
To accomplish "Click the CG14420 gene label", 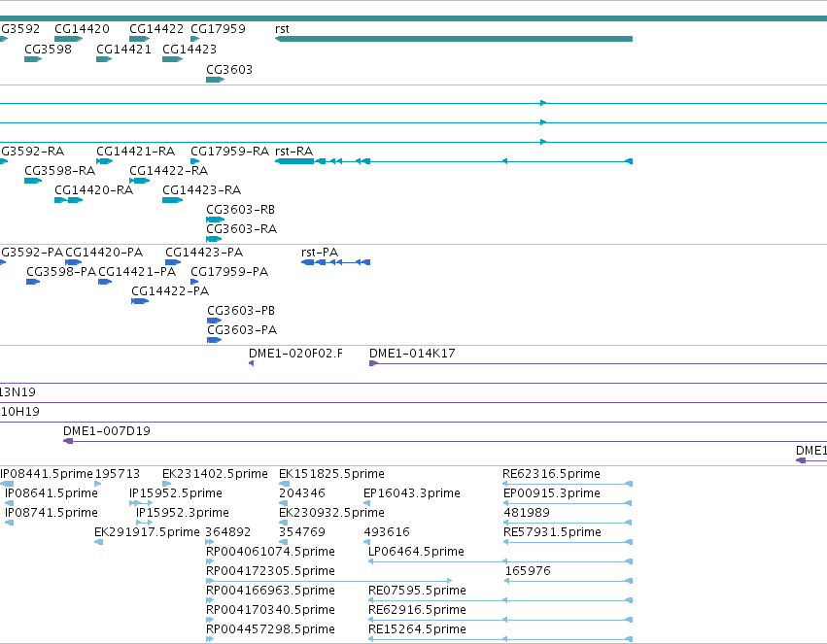I will [x=83, y=29].
